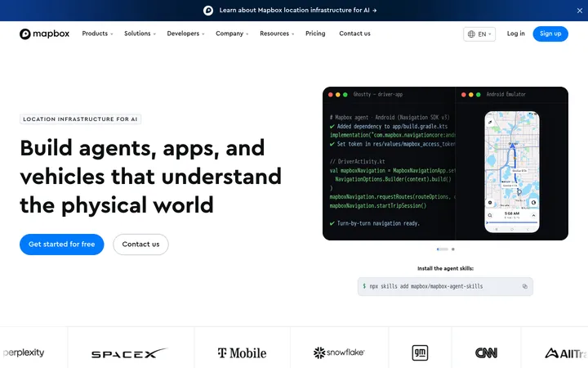Click the SpaceX logo

(129, 353)
